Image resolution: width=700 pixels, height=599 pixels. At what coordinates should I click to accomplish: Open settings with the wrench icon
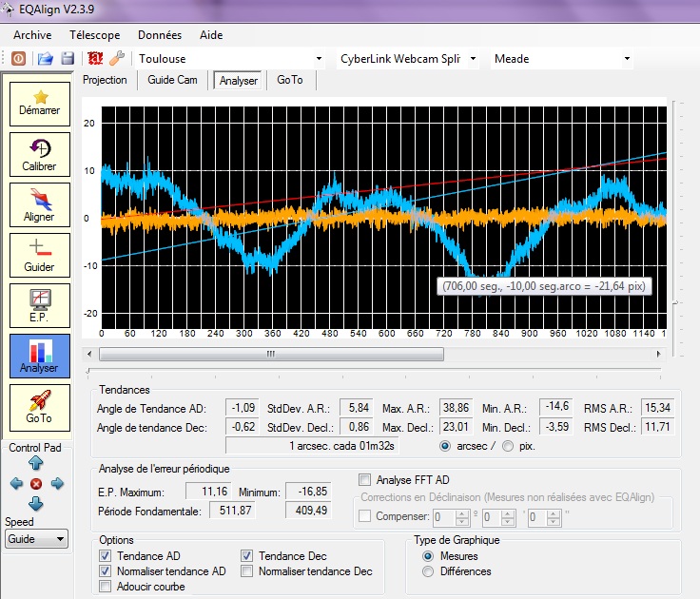(x=117, y=58)
